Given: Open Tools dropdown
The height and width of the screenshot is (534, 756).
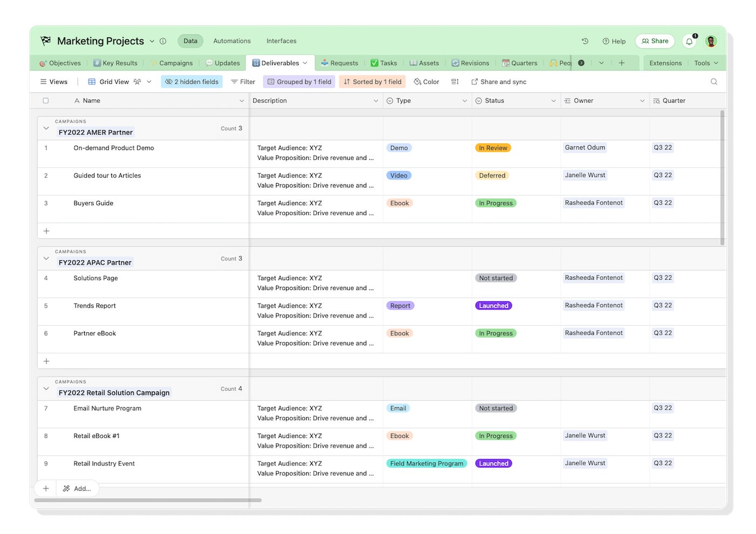Looking at the screenshot, I should [706, 63].
